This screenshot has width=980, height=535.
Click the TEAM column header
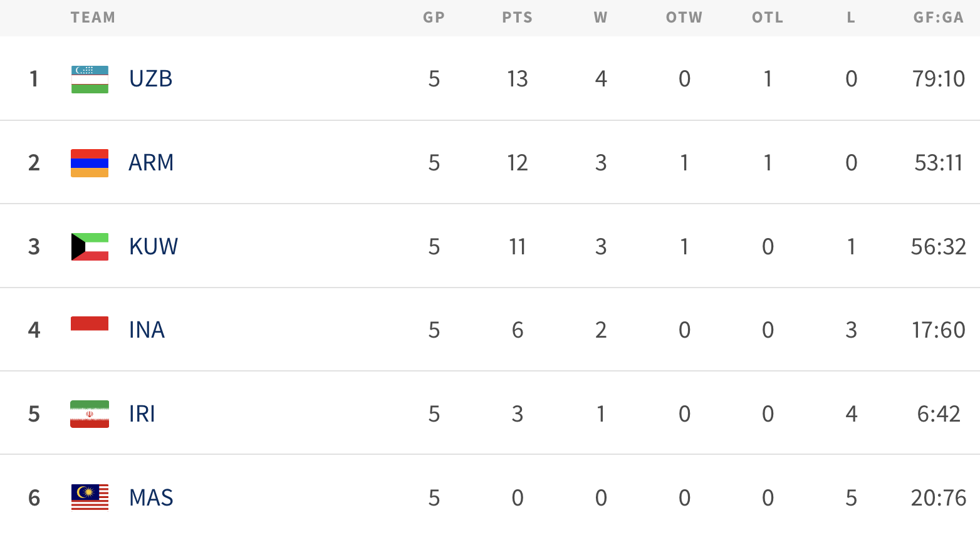pyautogui.click(x=93, y=18)
